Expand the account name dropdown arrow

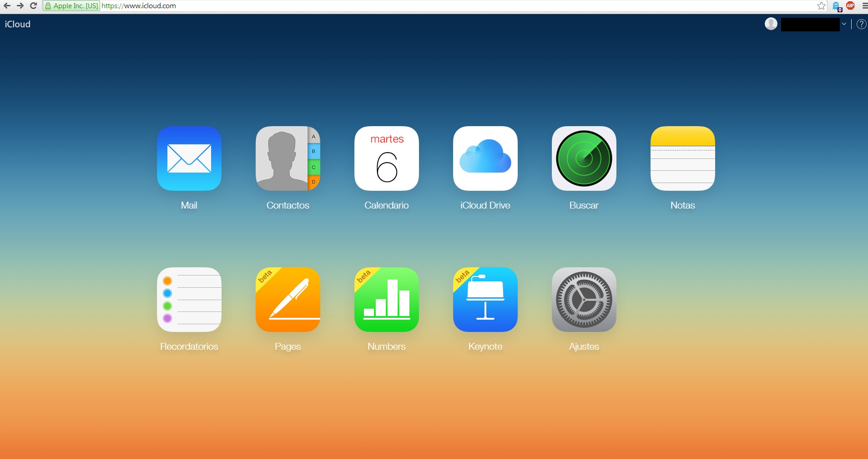(844, 24)
